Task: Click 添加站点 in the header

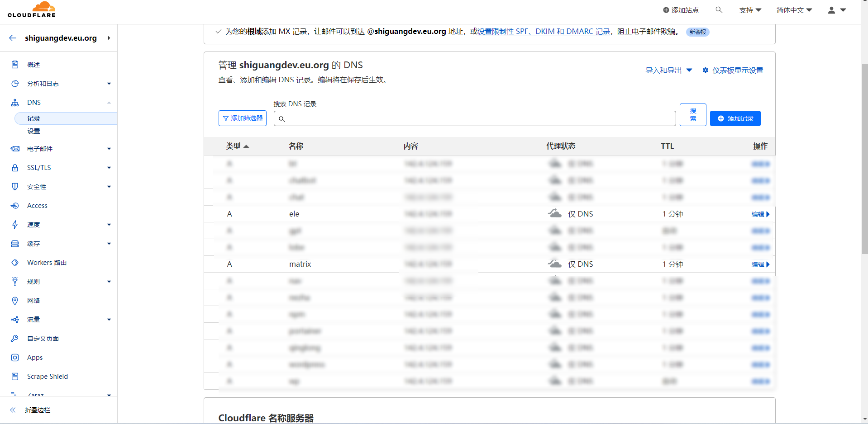Action: pyautogui.click(x=681, y=10)
